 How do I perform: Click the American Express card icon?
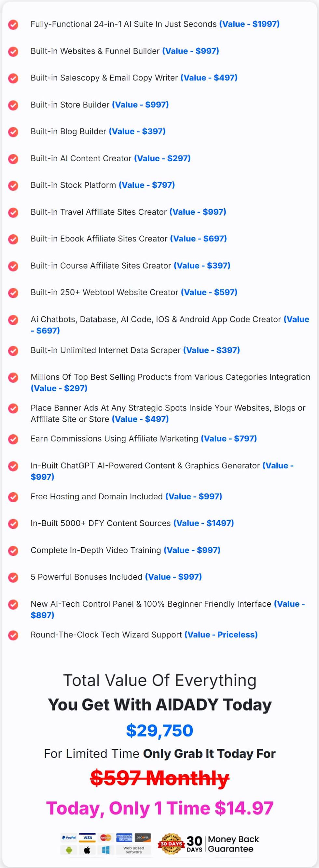click(x=124, y=838)
